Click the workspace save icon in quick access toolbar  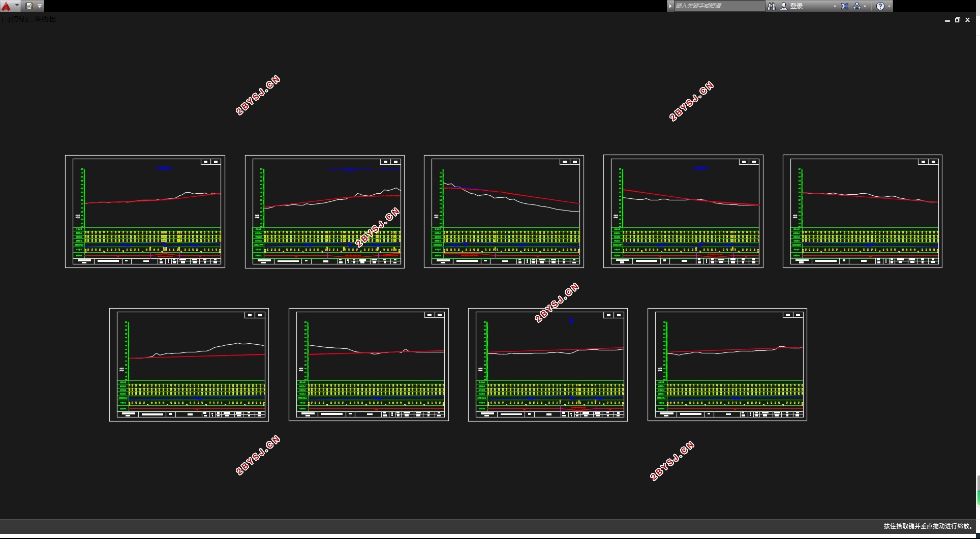pyautogui.click(x=29, y=6)
